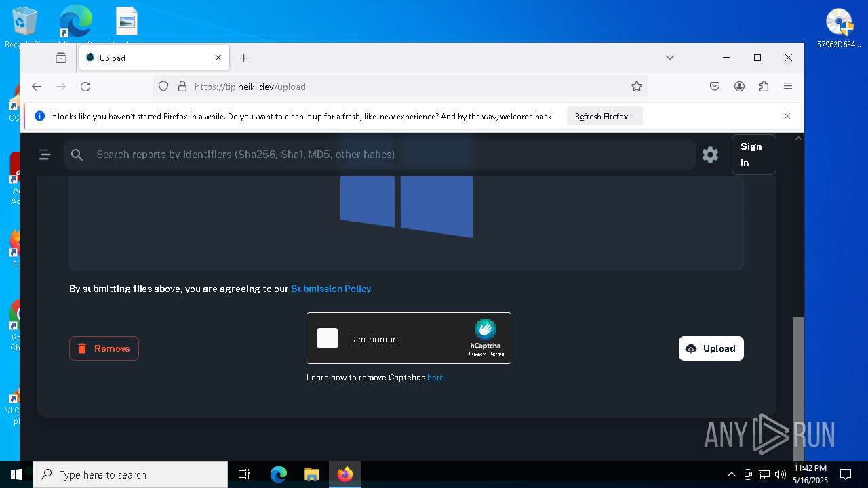
Task: Show hidden system tray icons
Action: point(731,474)
